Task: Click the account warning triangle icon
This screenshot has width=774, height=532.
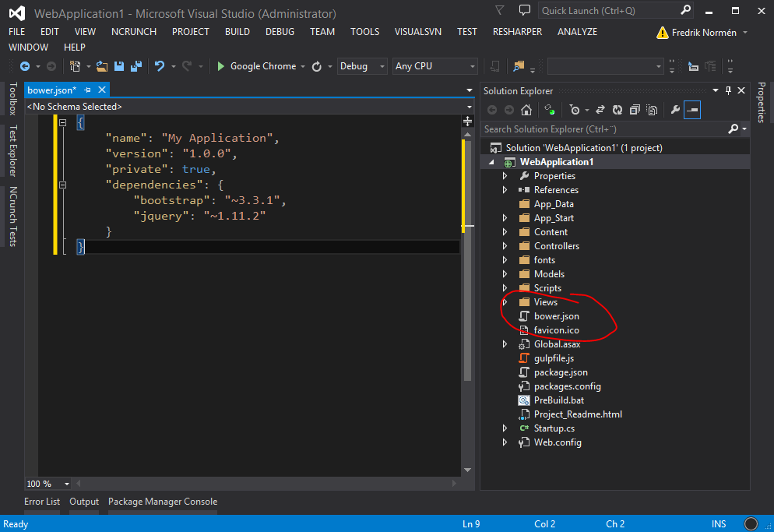Action: click(662, 33)
